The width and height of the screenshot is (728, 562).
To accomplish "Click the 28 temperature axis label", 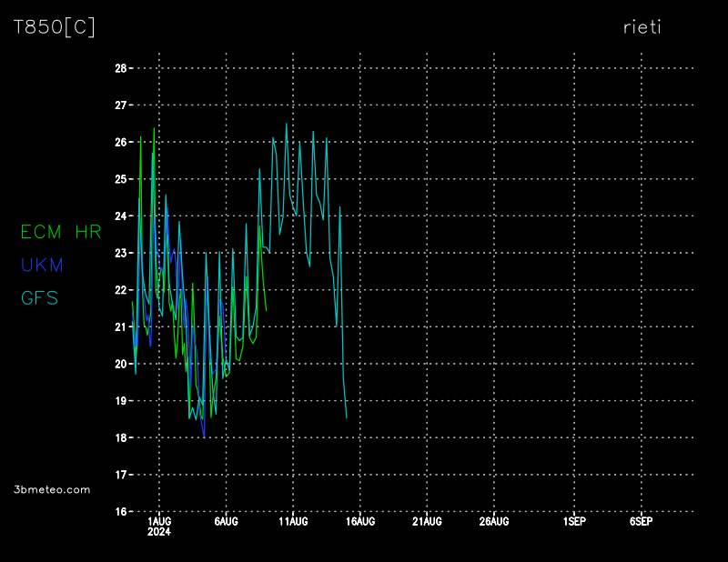I will point(120,68).
